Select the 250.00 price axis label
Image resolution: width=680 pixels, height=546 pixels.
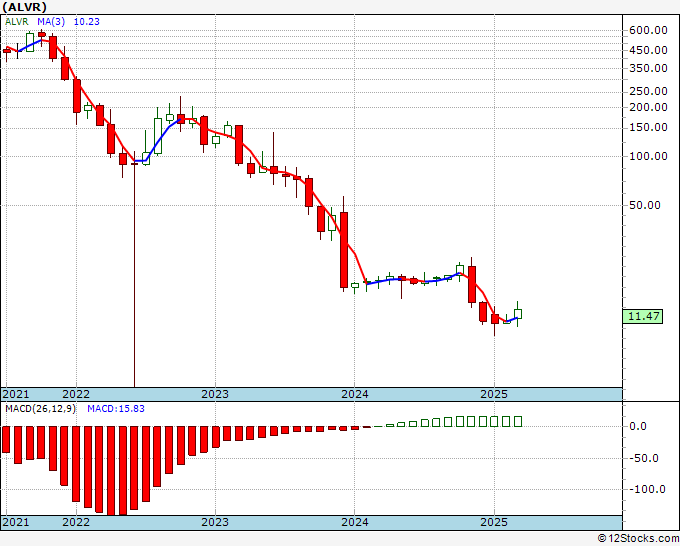648,91
